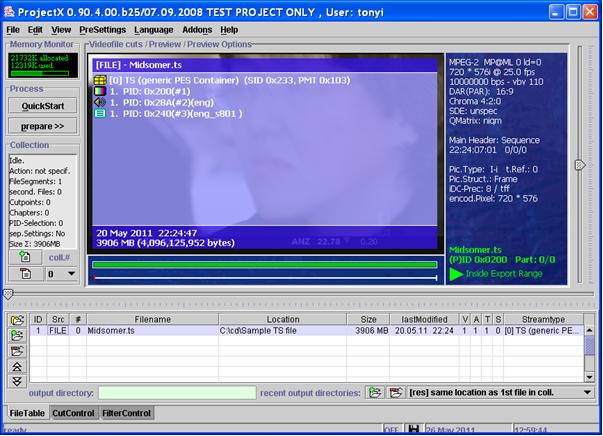Click the FILE source cell in row 1

click(58, 331)
